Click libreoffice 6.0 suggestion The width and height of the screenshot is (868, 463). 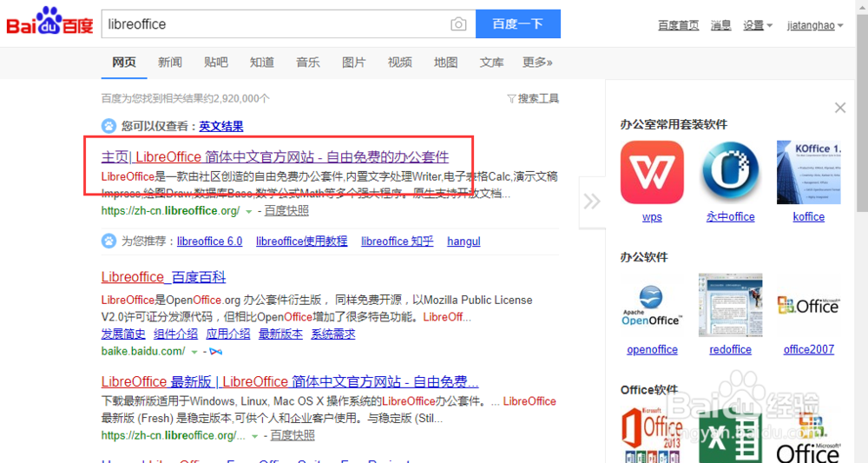(210, 241)
